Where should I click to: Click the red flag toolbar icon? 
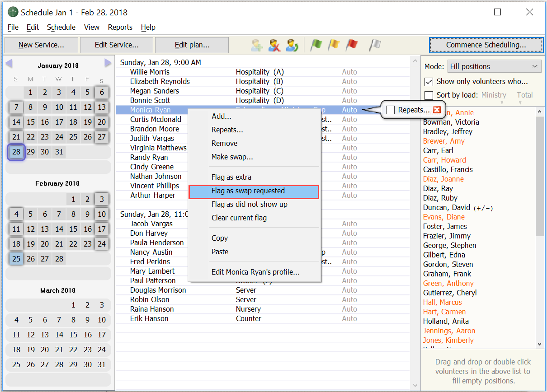(x=352, y=45)
